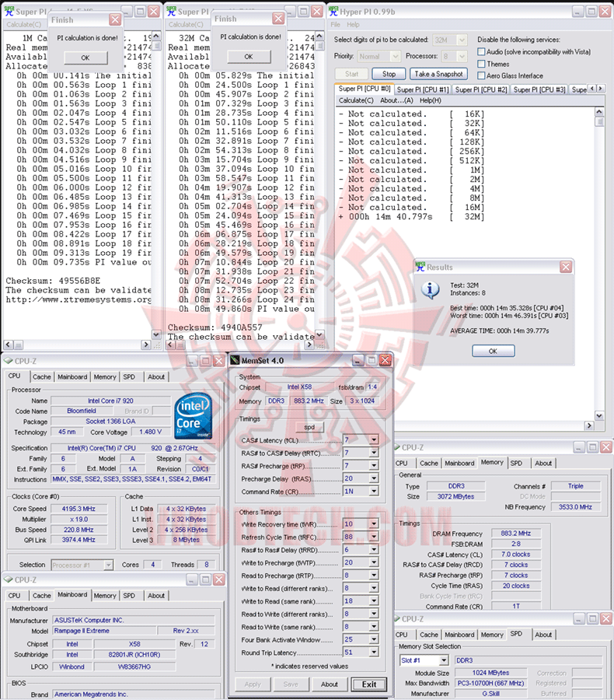Screen dimensions: 614x700
Task: Close the MemSet 4.0 window
Action: click(385, 360)
